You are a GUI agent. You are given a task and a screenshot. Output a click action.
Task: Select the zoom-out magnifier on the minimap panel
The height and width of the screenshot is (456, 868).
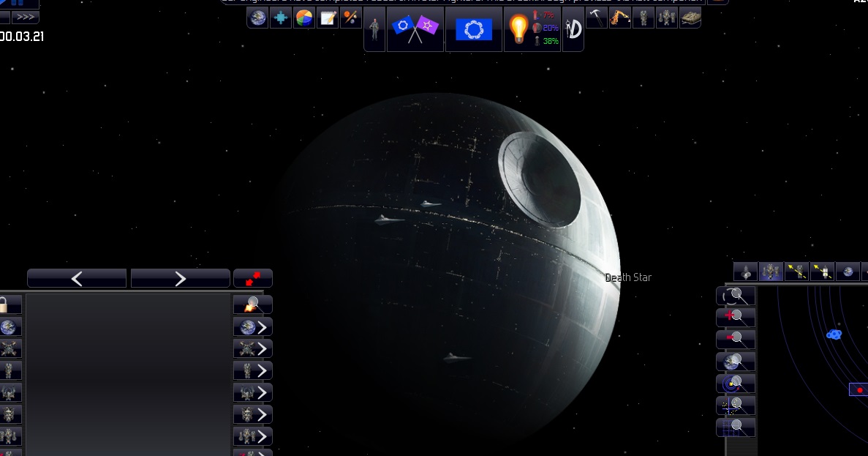click(x=737, y=338)
